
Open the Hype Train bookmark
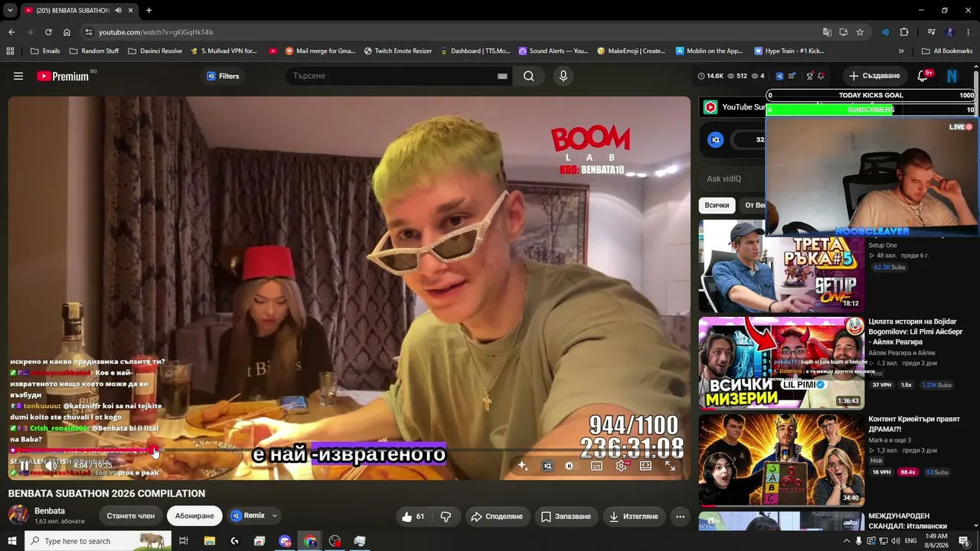tap(789, 51)
